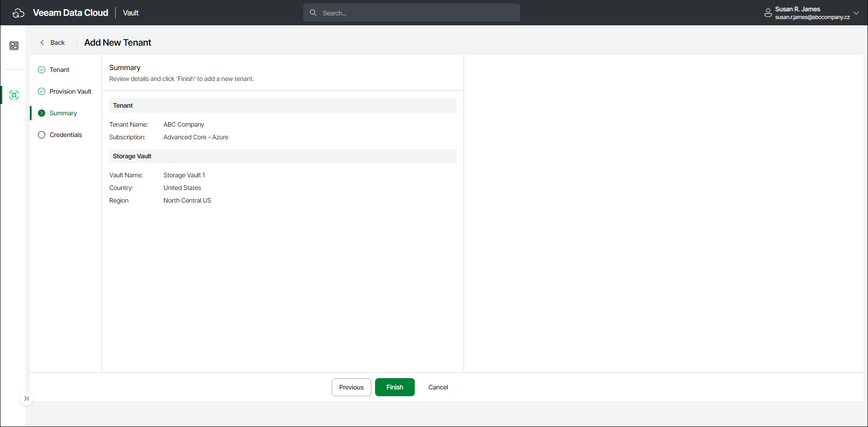The image size is (868, 427).
Task: Select the Summary wizard step
Action: click(x=63, y=113)
